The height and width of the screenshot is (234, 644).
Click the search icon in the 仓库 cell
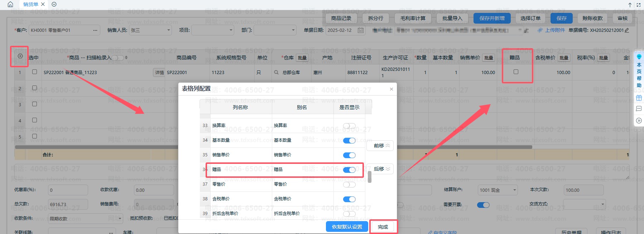click(276, 72)
